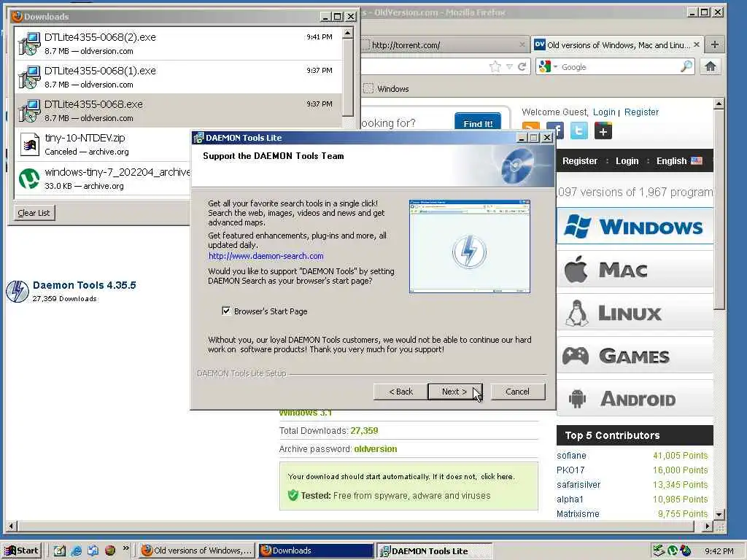Open the Windows software category

tap(635, 226)
